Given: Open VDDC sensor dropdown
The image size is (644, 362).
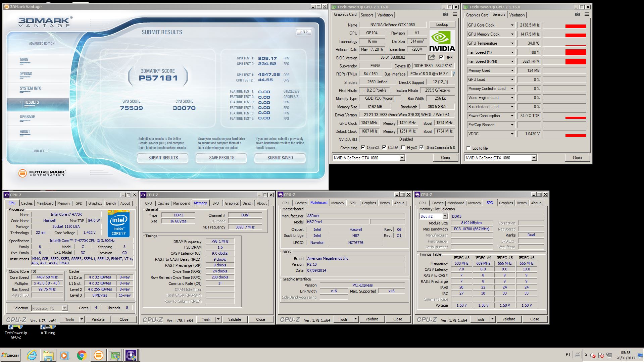Looking at the screenshot, I should pos(512,134).
